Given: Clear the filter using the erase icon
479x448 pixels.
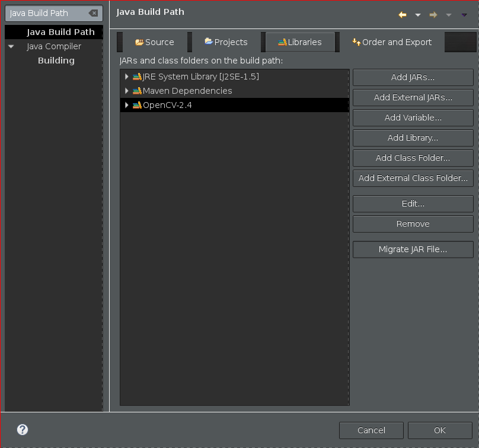Looking at the screenshot, I should 92,12.
